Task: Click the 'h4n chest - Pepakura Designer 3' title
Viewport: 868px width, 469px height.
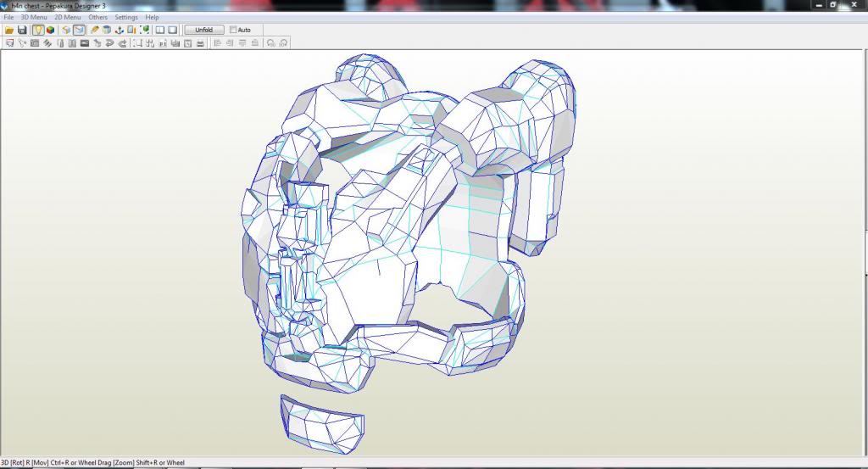Action: tap(58, 6)
